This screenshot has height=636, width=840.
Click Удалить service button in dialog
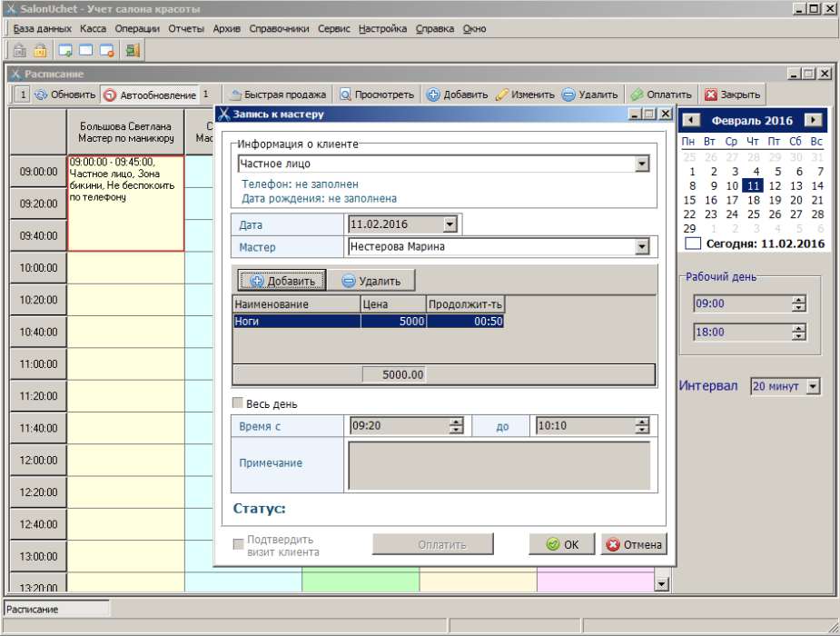click(x=371, y=280)
